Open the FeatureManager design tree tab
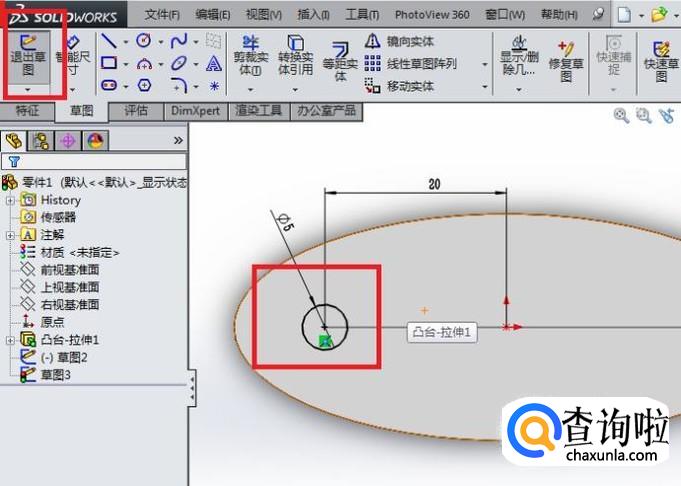This screenshot has height=486, width=681. pos(14,141)
